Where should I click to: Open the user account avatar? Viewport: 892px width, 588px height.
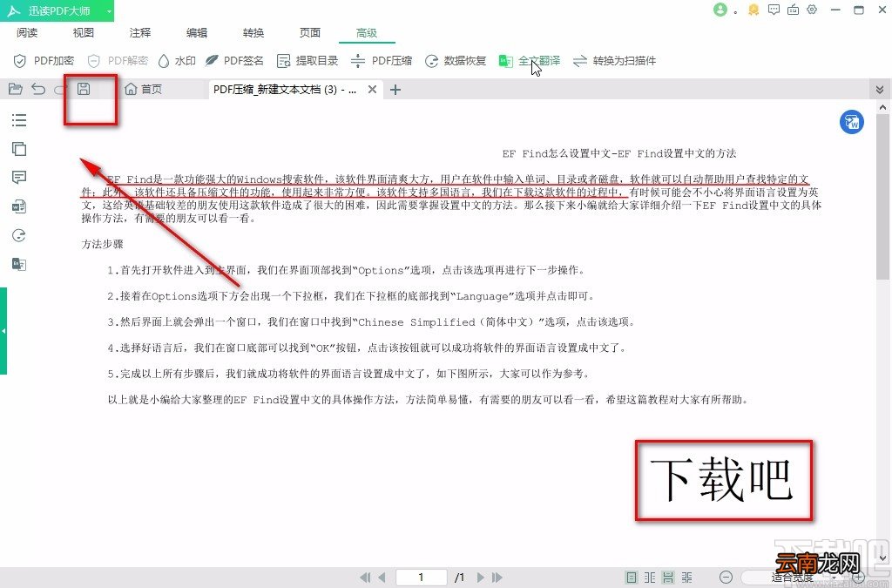click(x=720, y=10)
